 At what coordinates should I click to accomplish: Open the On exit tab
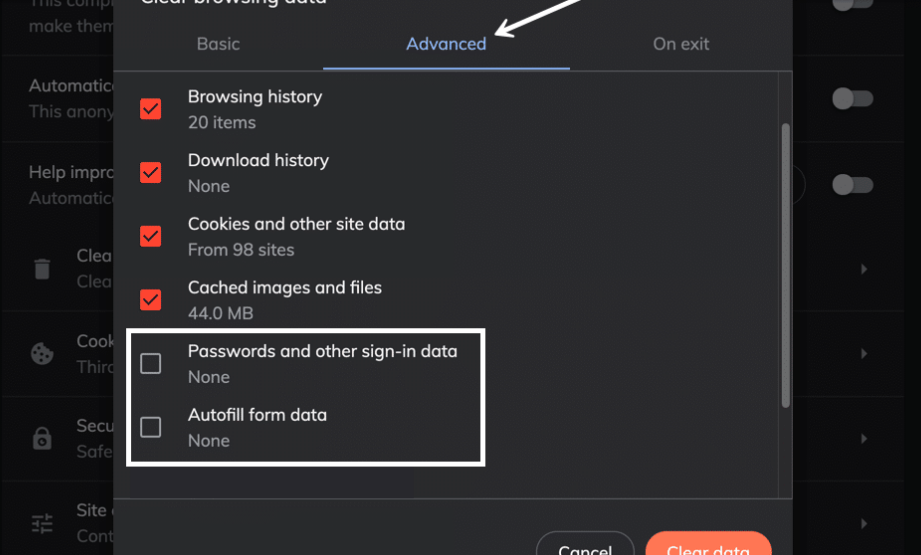681,44
